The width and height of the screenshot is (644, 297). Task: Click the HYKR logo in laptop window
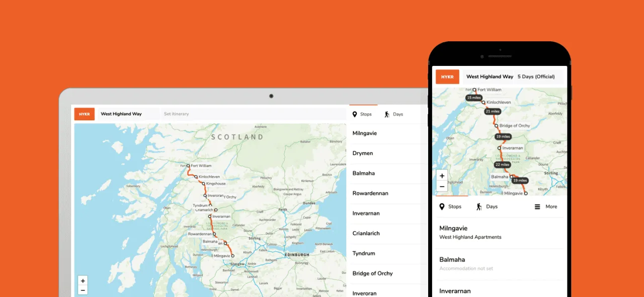84,114
